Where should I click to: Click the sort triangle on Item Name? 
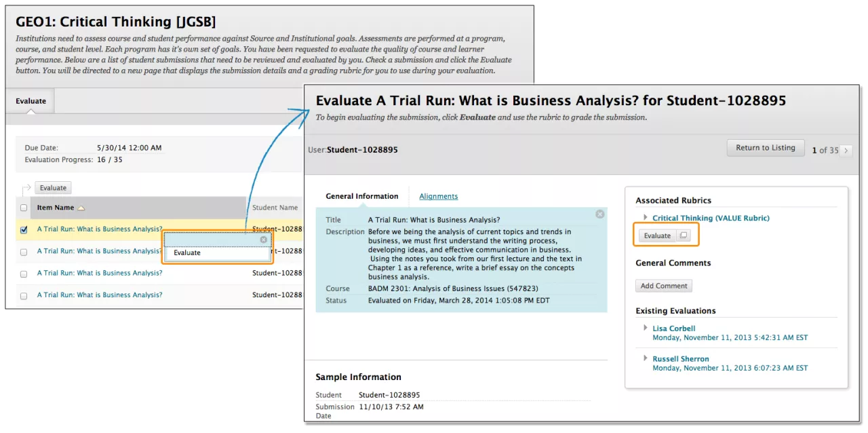81,208
